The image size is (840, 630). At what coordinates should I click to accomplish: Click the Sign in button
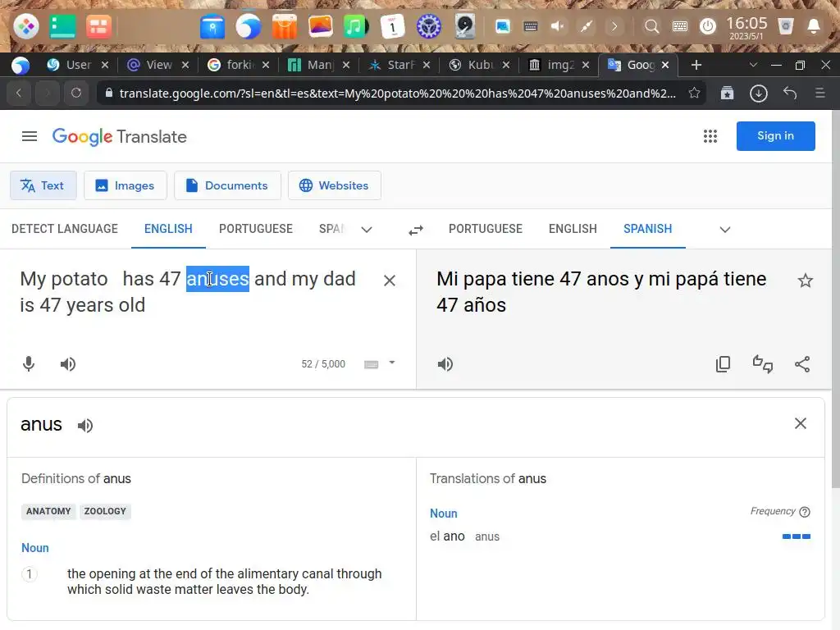tap(775, 136)
